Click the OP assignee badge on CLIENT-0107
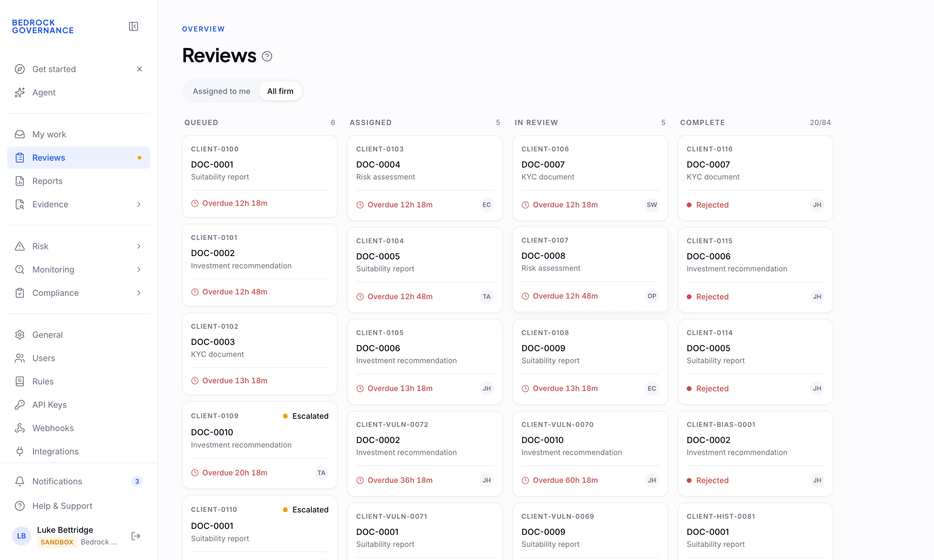Viewport: 934px width, 560px height. (652, 296)
